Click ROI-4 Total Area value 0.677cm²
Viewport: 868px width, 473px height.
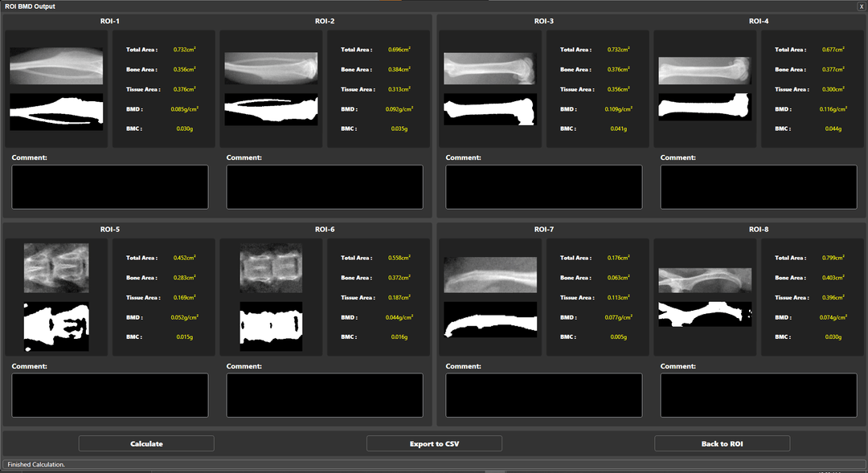pos(833,49)
